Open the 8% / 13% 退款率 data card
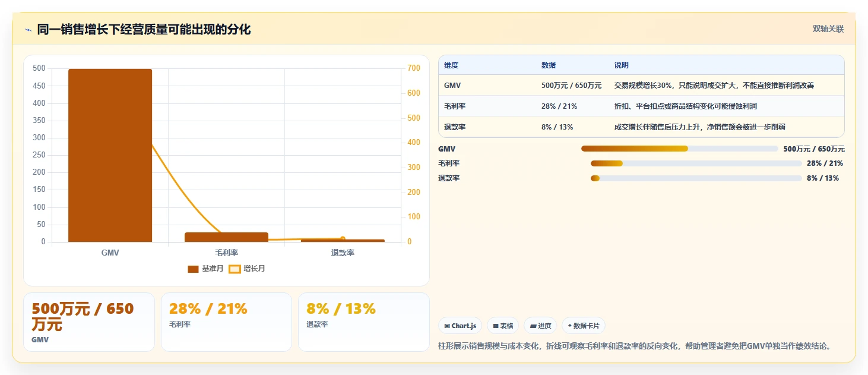Viewport: 868px width, 375px height. pyautogui.click(x=363, y=322)
